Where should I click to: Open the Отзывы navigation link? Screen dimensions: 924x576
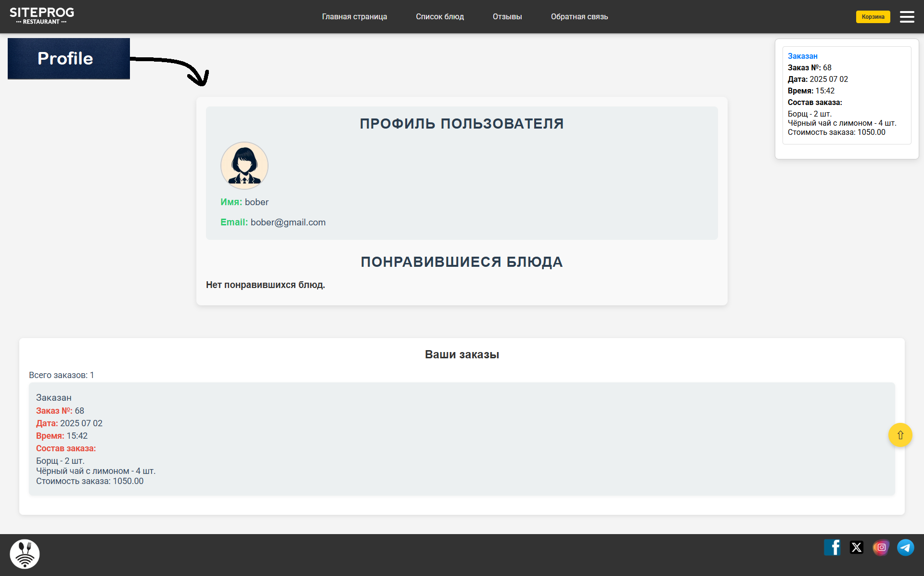(507, 17)
